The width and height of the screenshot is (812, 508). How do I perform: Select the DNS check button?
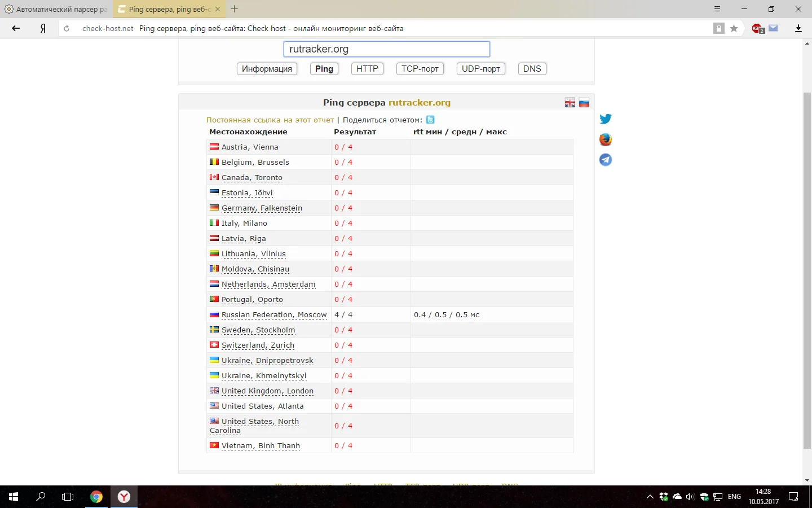(x=532, y=69)
